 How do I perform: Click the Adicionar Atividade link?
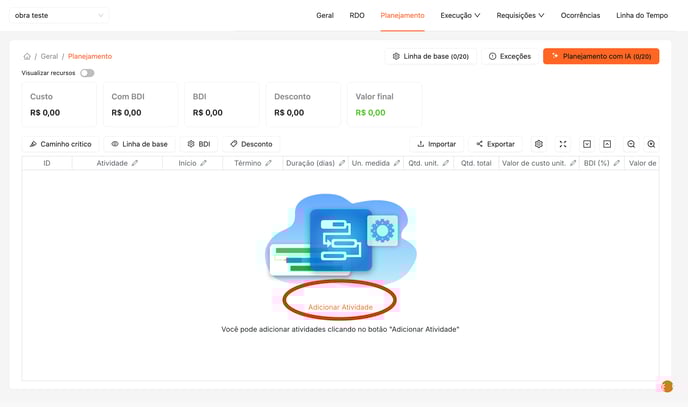(340, 307)
